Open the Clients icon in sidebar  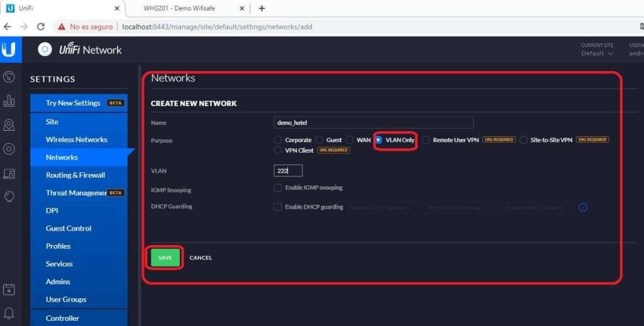click(x=9, y=173)
